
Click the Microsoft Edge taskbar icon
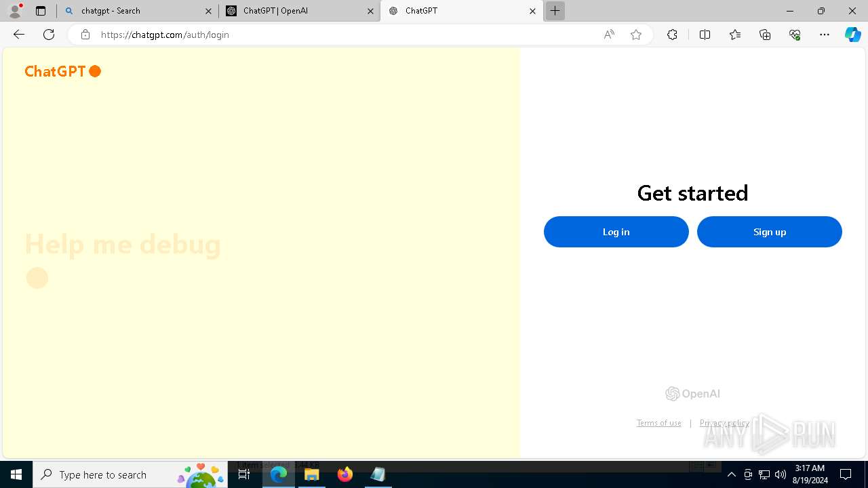pyautogui.click(x=279, y=474)
